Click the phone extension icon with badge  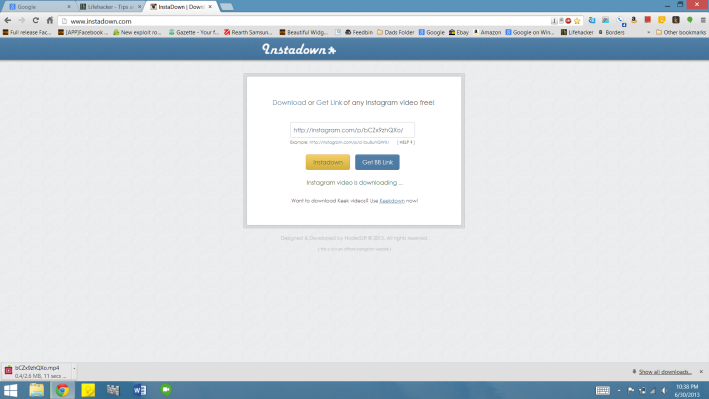pyautogui.click(x=621, y=21)
